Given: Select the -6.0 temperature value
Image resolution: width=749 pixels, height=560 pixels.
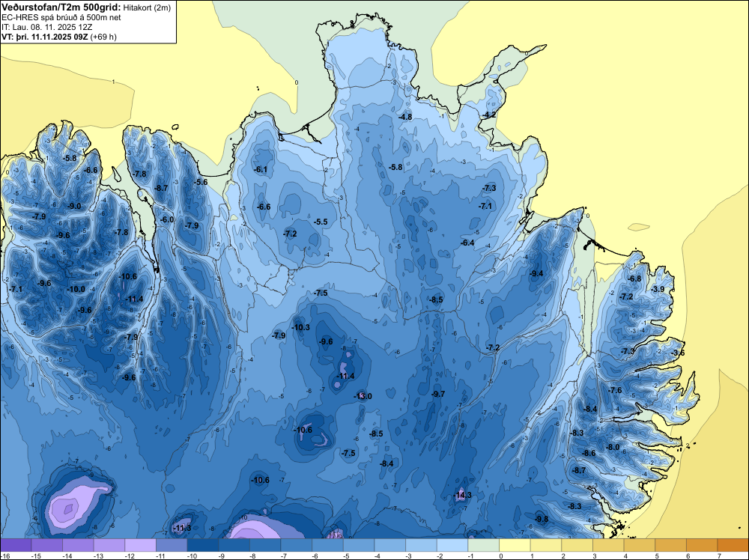Looking at the screenshot, I should 167,219.
